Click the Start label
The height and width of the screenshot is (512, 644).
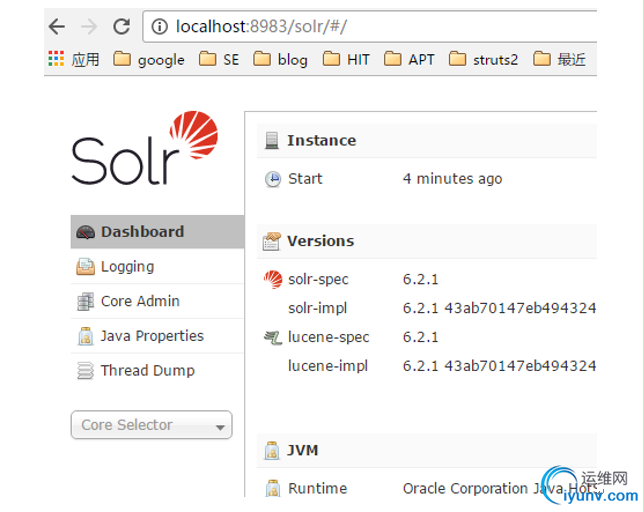(305, 179)
